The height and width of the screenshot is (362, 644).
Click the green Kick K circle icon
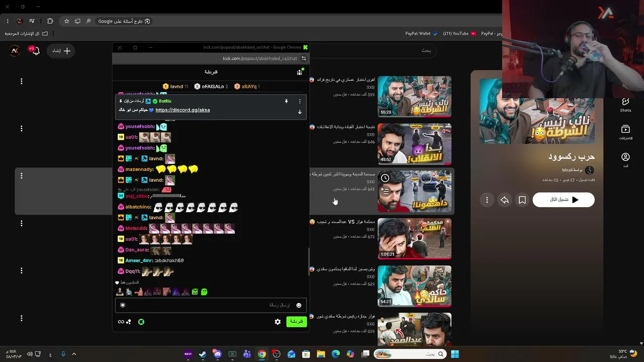141,322
